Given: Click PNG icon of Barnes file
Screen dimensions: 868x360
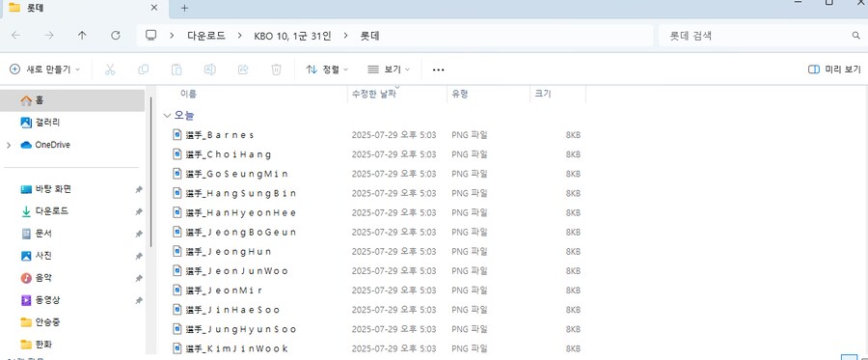Looking at the screenshot, I should [177, 134].
